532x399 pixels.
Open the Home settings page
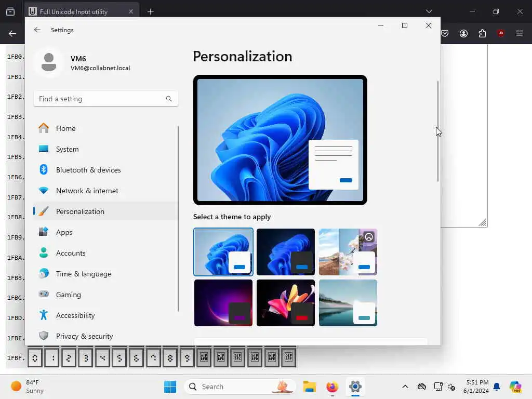[105, 128]
